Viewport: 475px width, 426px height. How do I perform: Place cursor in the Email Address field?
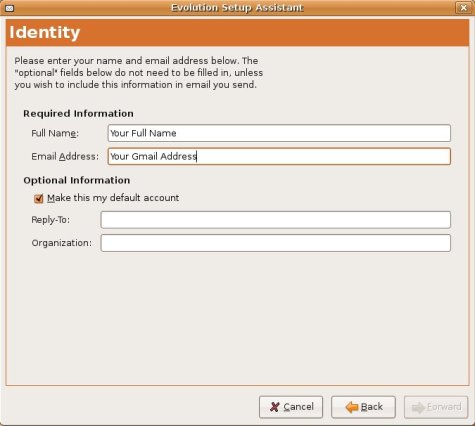pyautogui.click(x=279, y=156)
